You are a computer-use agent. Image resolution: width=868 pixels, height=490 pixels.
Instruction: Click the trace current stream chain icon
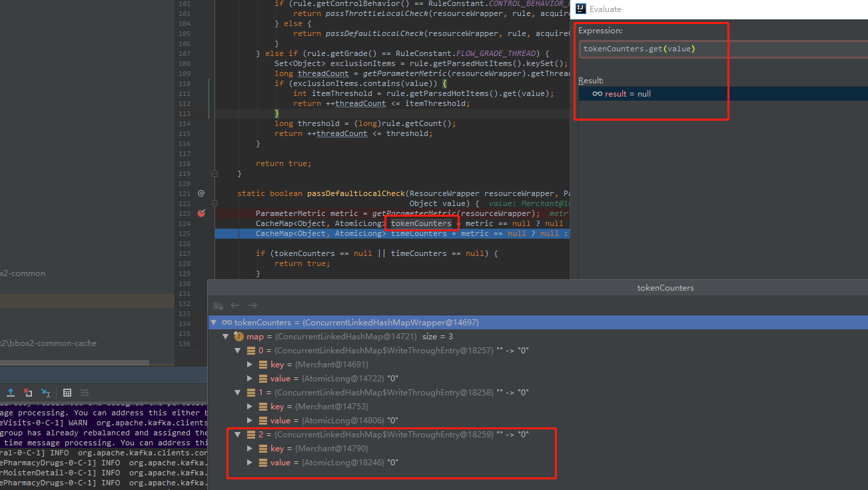(x=85, y=393)
